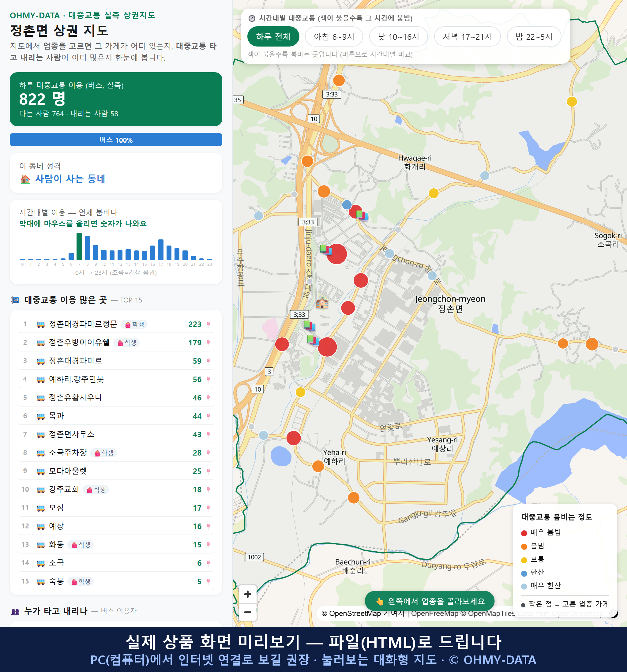Switch to 저녁 17~21시 time filter
This screenshot has width=627, height=672.
coord(467,36)
